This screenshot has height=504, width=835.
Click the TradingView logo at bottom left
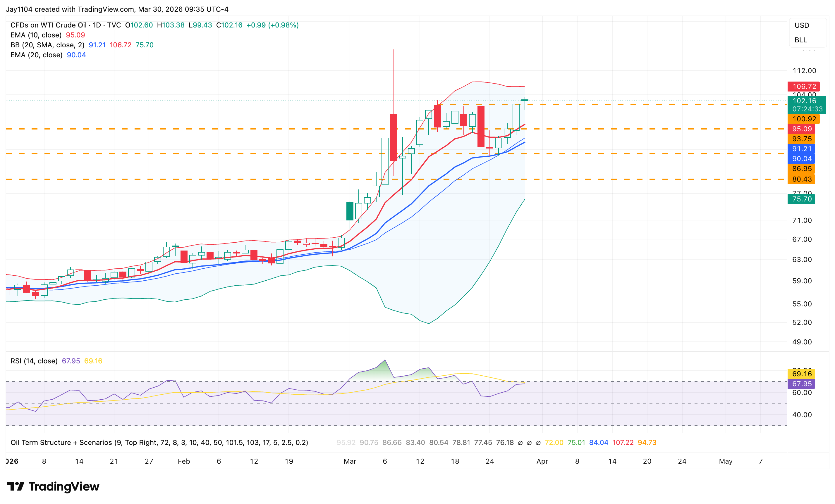[x=53, y=486]
